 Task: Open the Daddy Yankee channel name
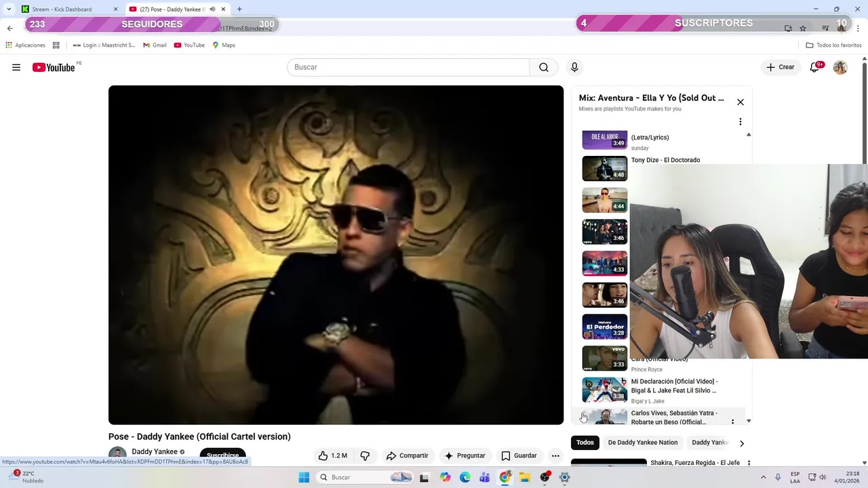pos(155,451)
